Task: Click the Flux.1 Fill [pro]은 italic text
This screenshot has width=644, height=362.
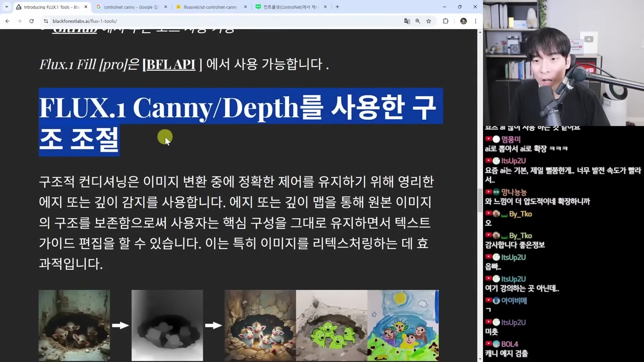Action: [89, 64]
